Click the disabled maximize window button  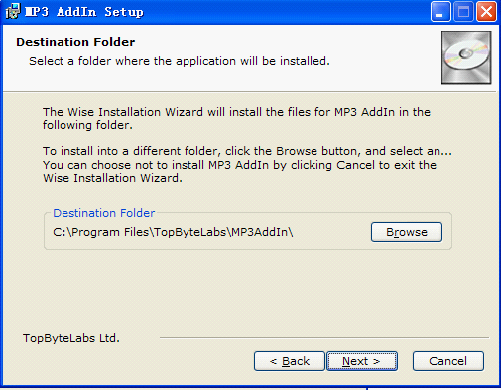[463, 12]
